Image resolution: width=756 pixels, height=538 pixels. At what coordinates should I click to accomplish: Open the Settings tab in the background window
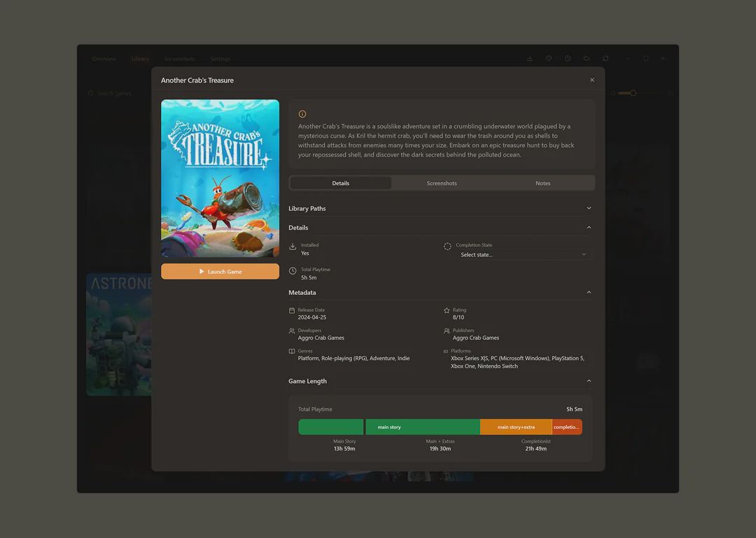(220, 59)
